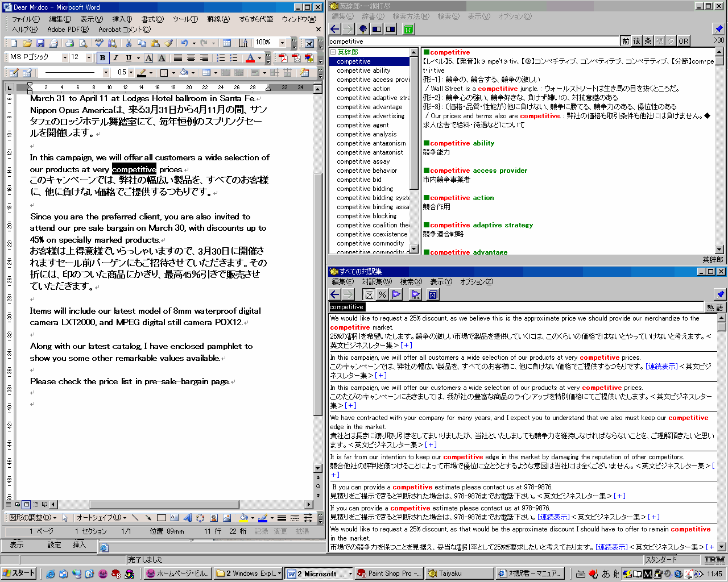
Task: Toggle the 熟 button in the translation window
Action: 710,307
